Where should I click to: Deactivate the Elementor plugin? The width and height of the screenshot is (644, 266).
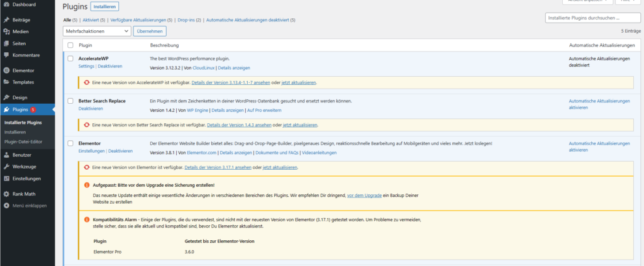tap(120, 151)
